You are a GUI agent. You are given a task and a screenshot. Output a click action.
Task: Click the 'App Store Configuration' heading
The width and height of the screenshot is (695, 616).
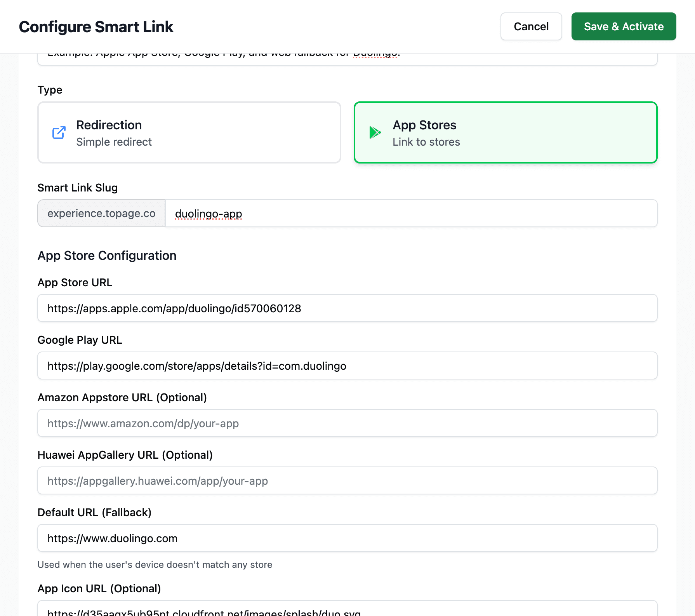[107, 256]
